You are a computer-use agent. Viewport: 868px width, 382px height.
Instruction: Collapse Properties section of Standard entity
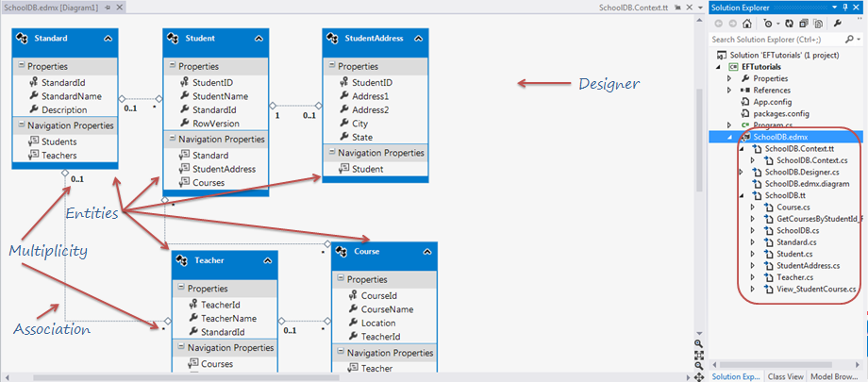pos(22,66)
